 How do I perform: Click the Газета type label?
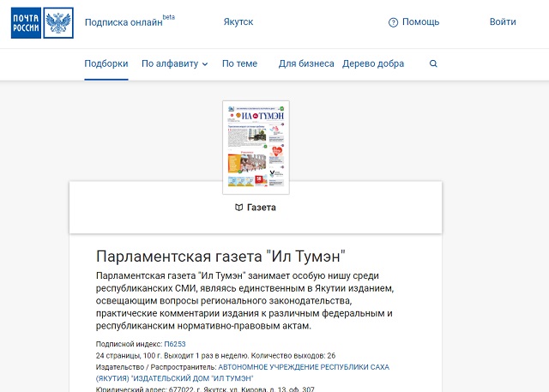[262, 208]
